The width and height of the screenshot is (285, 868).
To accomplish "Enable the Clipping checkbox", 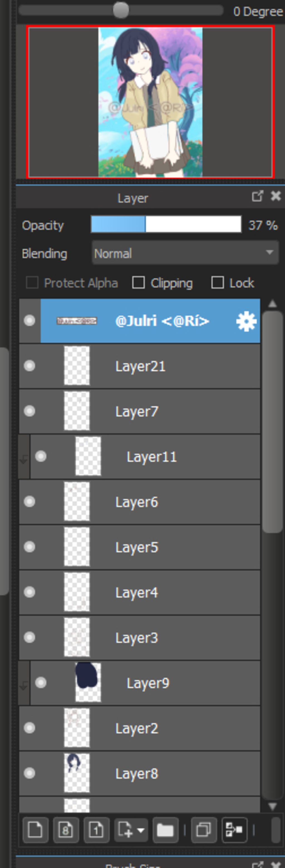I will point(138,283).
